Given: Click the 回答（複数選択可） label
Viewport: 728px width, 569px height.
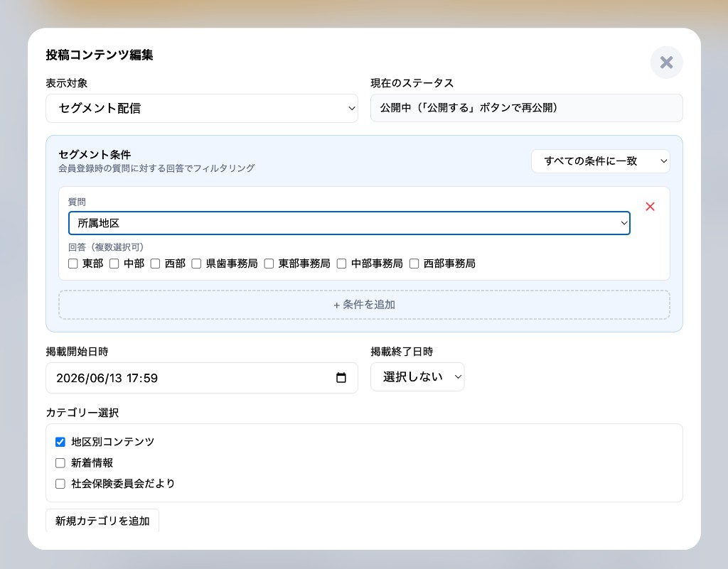Looking at the screenshot, I should pos(106,247).
